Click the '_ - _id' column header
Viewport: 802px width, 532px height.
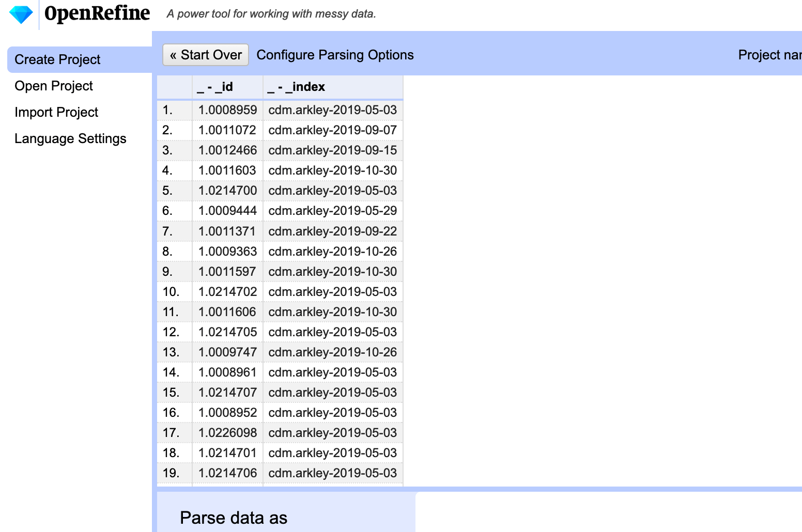click(227, 87)
